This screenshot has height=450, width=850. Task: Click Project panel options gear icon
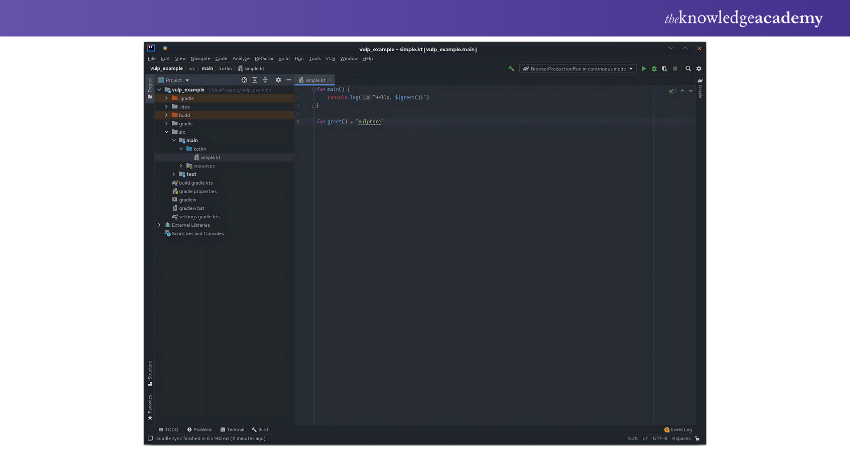pyautogui.click(x=278, y=80)
